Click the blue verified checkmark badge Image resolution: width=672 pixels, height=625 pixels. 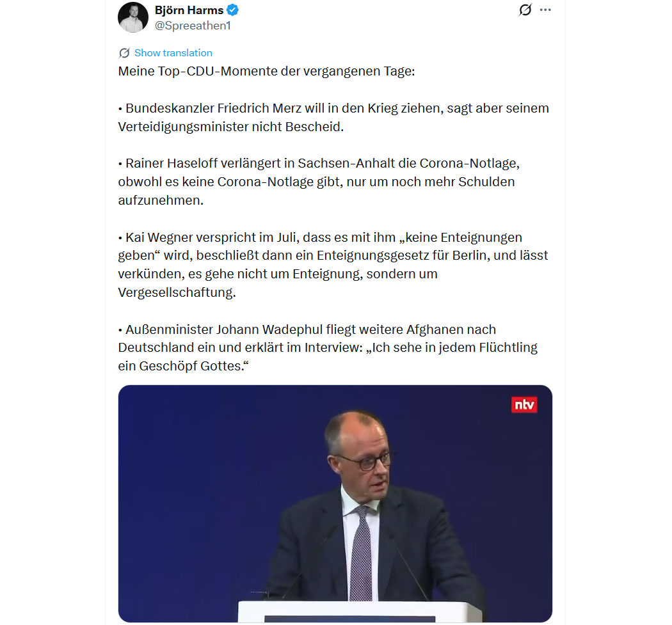pos(233,10)
